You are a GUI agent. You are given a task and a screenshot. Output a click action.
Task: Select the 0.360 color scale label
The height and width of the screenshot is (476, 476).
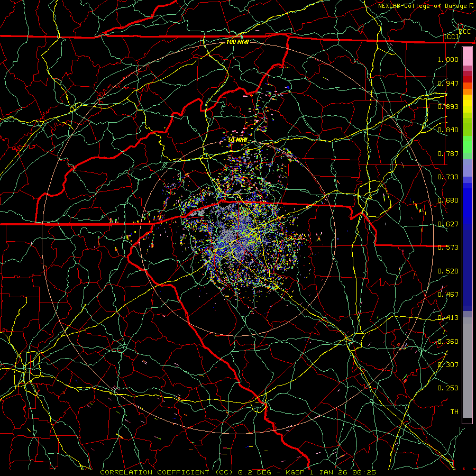tap(448, 342)
